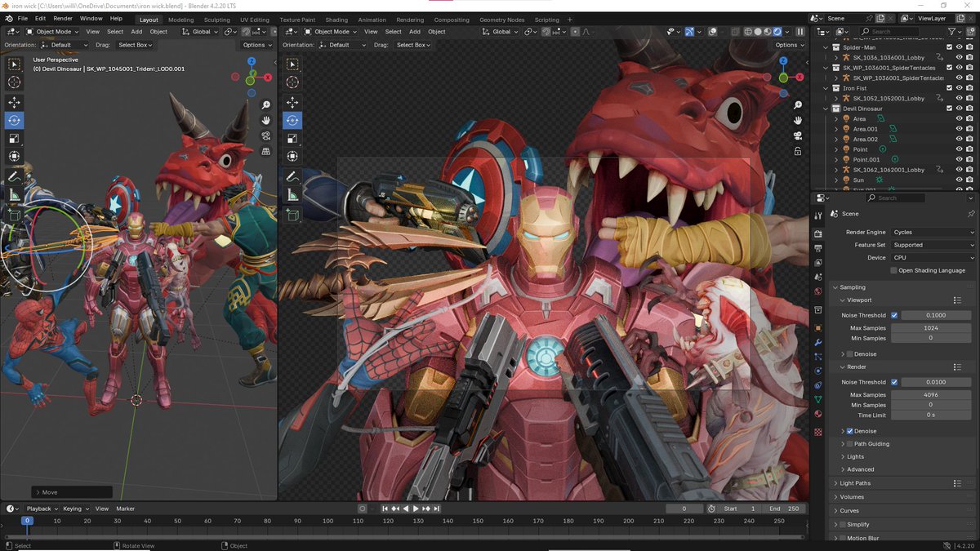Open Options popover in right viewport
Image resolution: width=980 pixels, height=551 pixels.
(788, 45)
